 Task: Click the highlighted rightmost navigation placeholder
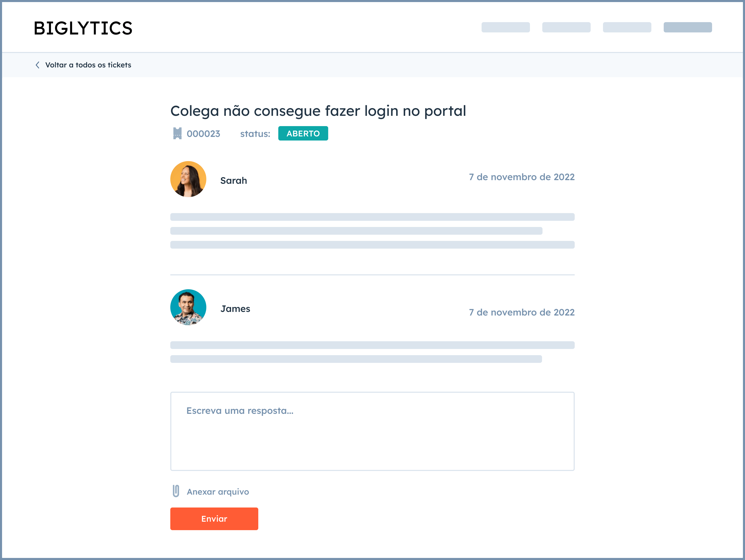(x=688, y=27)
